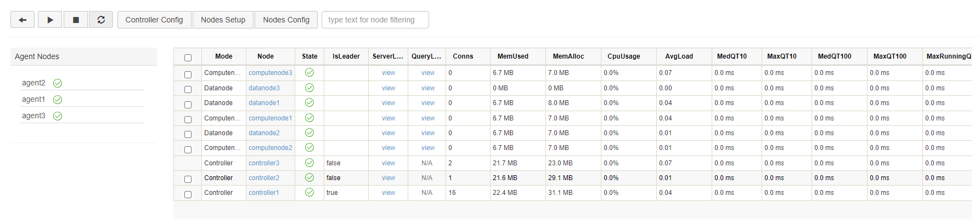980x219 pixels.
Task: Open Nodes Config settings
Action: coord(286,20)
